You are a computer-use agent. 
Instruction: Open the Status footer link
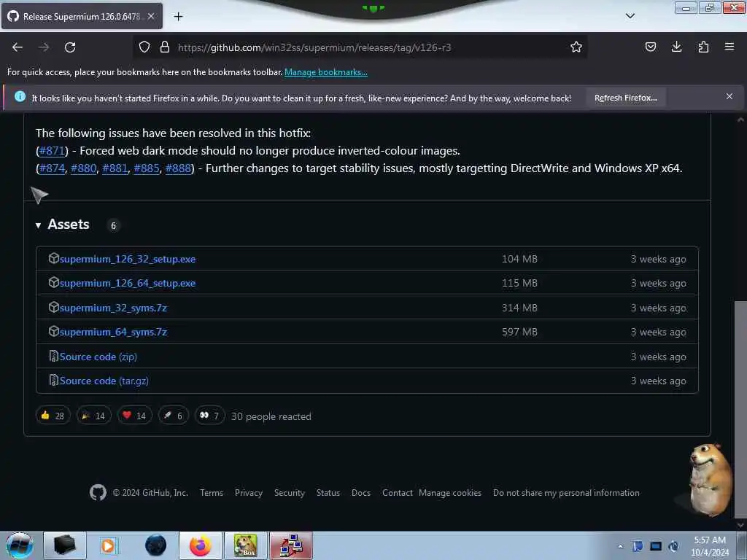pos(328,493)
